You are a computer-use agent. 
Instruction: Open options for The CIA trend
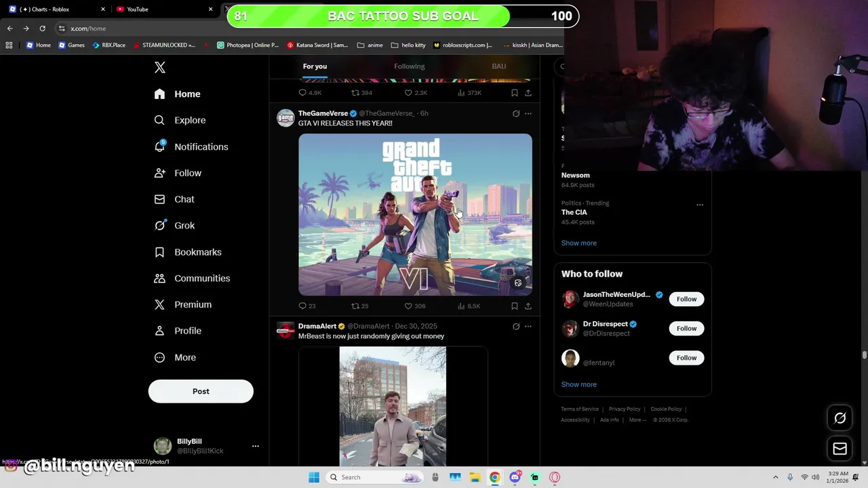(700, 205)
